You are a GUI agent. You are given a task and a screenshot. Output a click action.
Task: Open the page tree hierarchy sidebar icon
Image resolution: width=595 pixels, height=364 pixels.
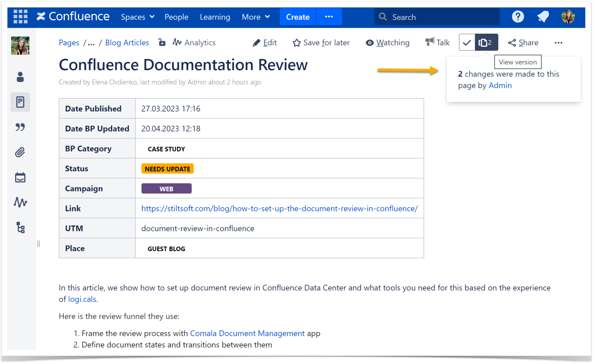point(20,228)
